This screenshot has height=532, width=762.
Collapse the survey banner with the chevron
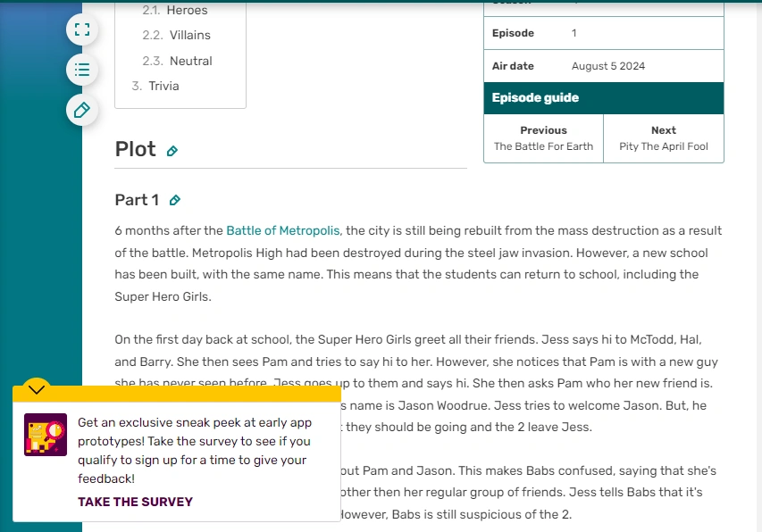click(x=36, y=389)
